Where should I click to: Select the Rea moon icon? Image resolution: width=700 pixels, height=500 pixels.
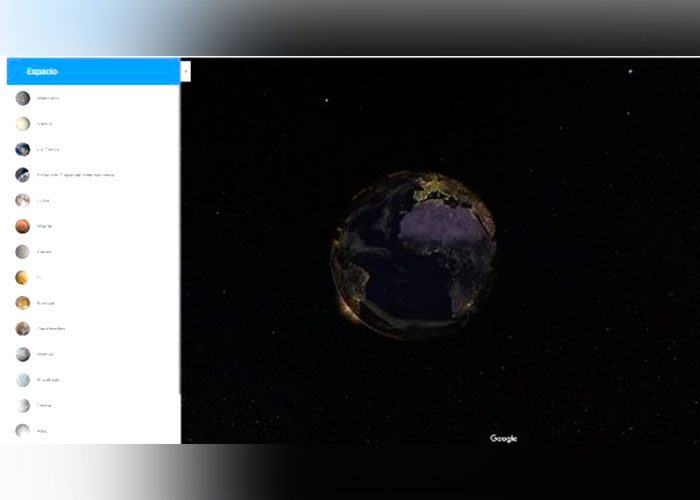point(22,431)
